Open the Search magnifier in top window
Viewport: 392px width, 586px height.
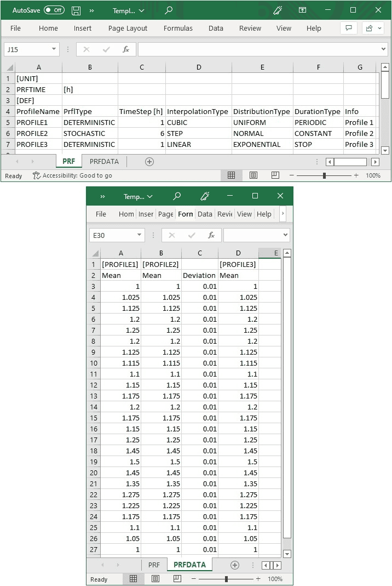point(169,10)
